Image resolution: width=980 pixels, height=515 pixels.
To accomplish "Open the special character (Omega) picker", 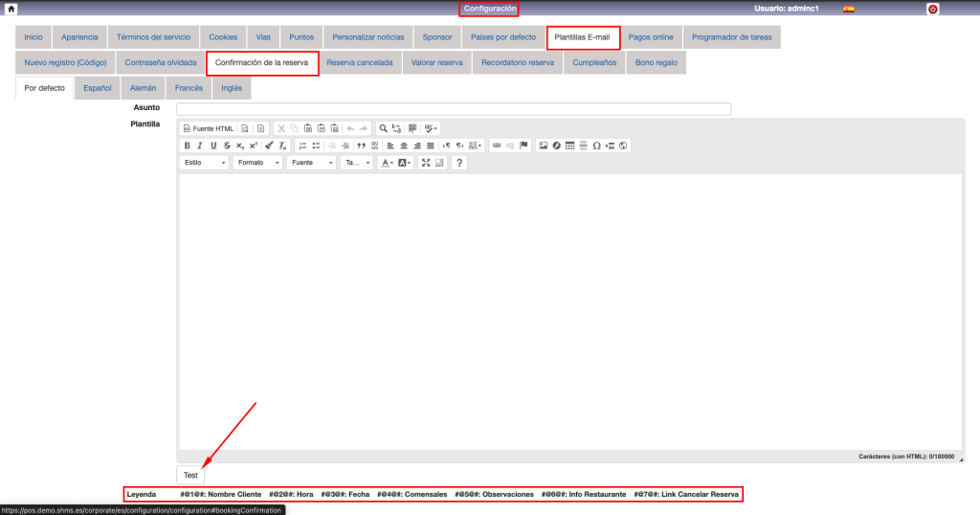I will tap(596, 146).
